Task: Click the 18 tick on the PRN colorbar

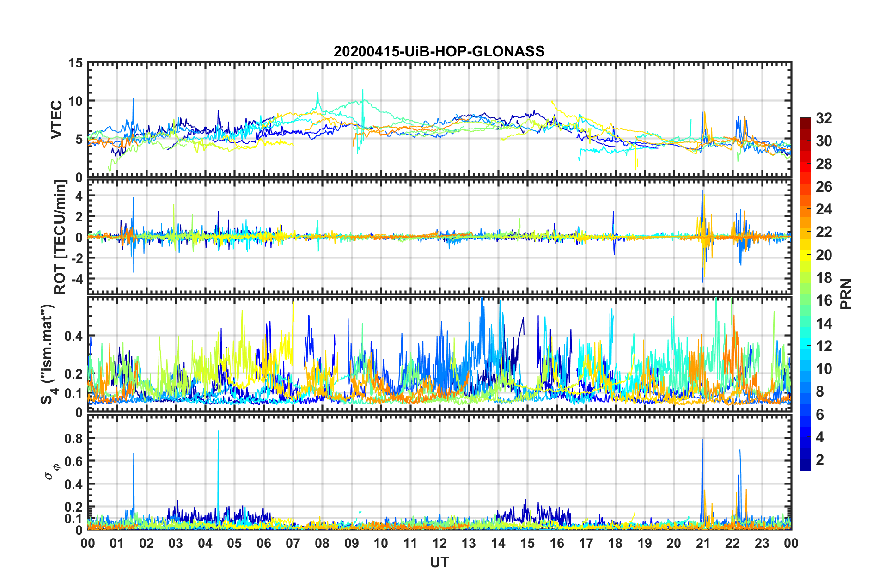Action: (x=824, y=278)
